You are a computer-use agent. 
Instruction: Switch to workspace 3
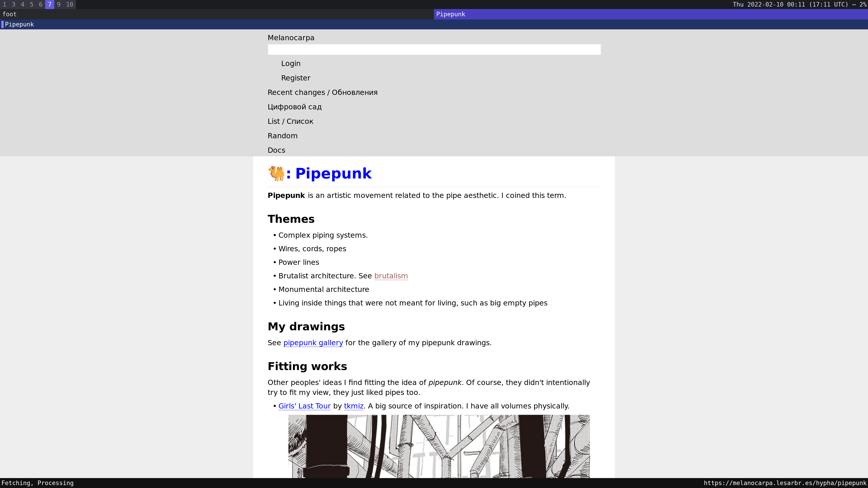tap(14, 4)
